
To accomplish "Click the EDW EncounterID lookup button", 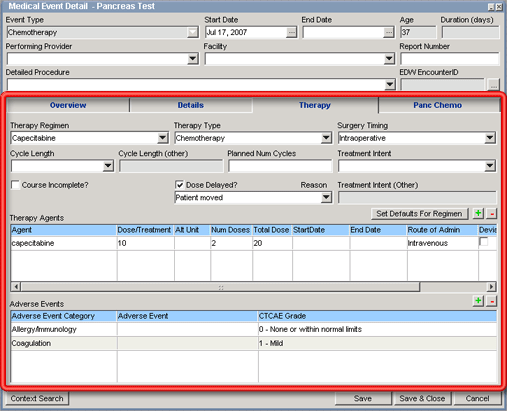I will pyautogui.click(x=494, y=84).
